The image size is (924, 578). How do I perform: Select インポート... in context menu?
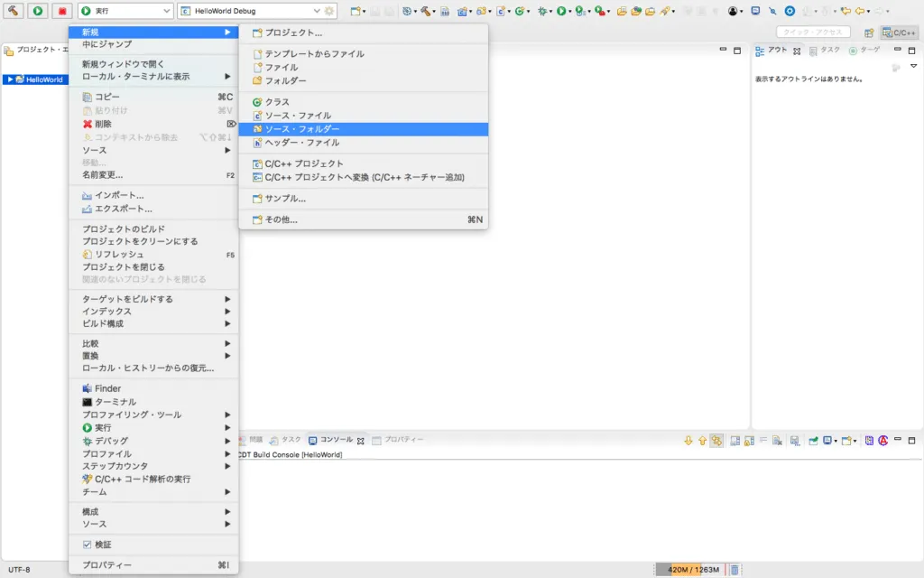154,195
